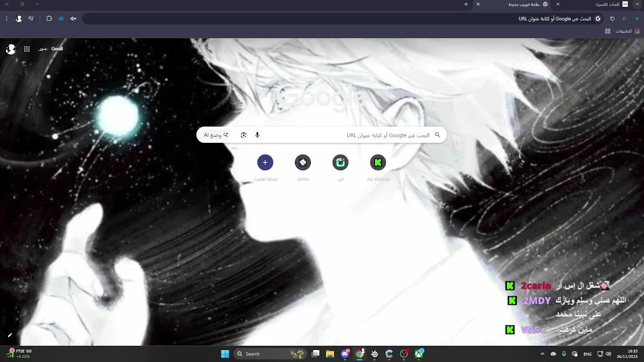Viewport: 644px width, 362px height.
Task: Customize Chrome with the pencil icon
Action: (x=10, y=335)
